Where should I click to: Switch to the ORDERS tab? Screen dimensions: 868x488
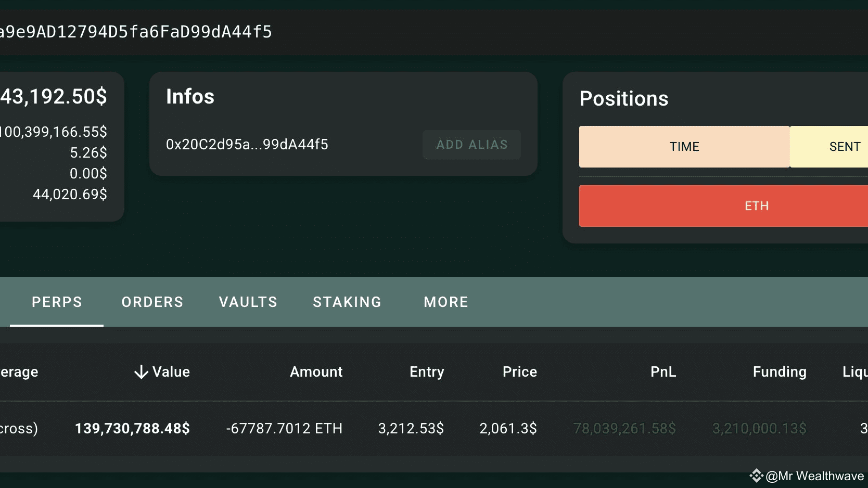click(x=152, y=302)
